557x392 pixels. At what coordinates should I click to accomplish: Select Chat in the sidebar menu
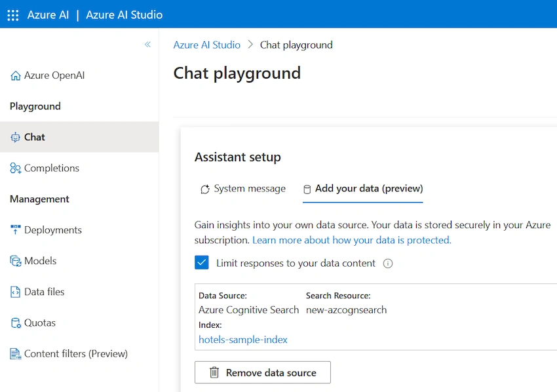[79, 137]
